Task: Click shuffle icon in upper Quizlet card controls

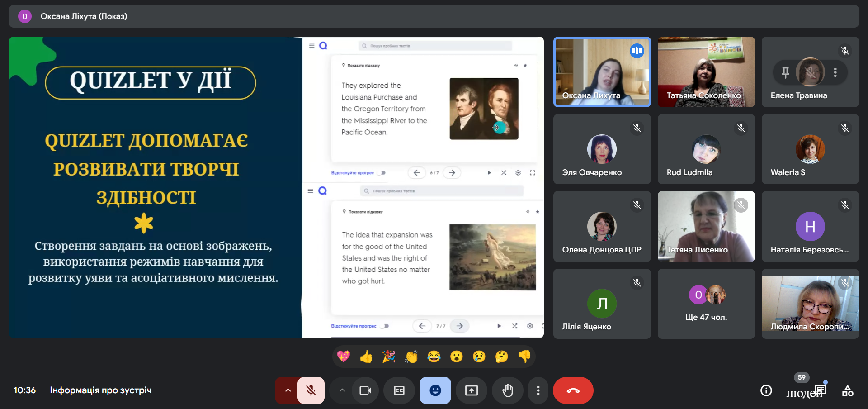Action: tap(504, 173)
